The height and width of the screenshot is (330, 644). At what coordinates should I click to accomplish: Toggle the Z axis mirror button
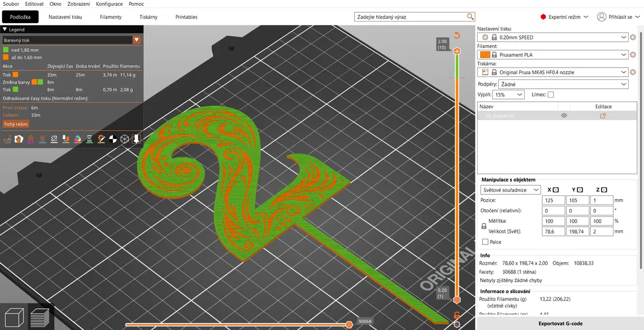(x=604, y=190)
